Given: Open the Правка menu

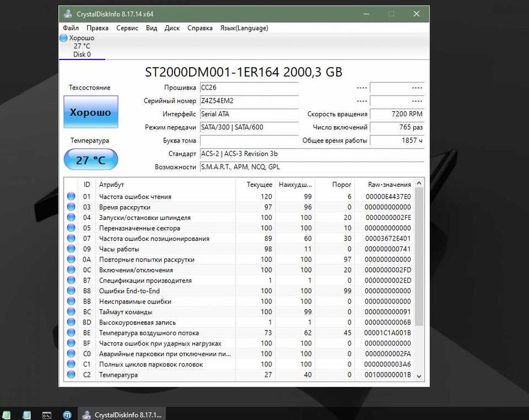Looking at the screenshot, I should [x=97, y=28].
